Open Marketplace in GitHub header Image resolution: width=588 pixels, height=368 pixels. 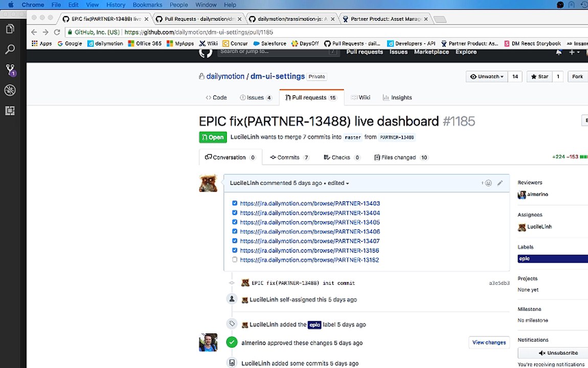[431, 52]
